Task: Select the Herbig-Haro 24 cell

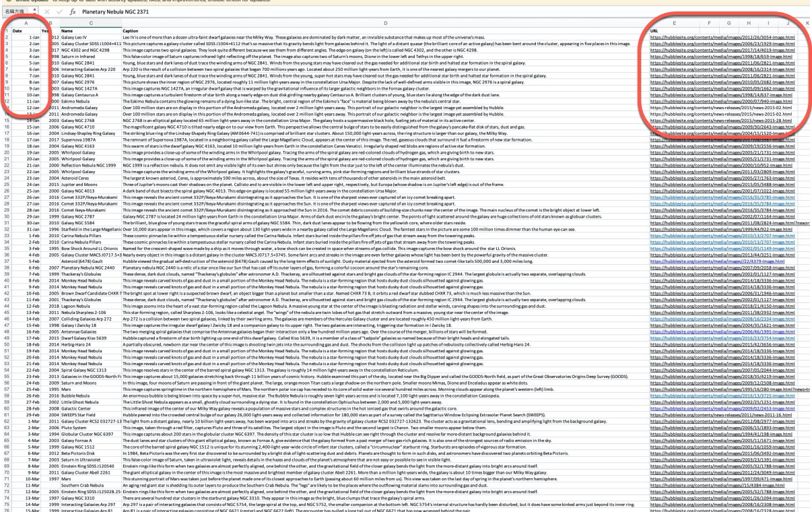Action: click(90, 345)
